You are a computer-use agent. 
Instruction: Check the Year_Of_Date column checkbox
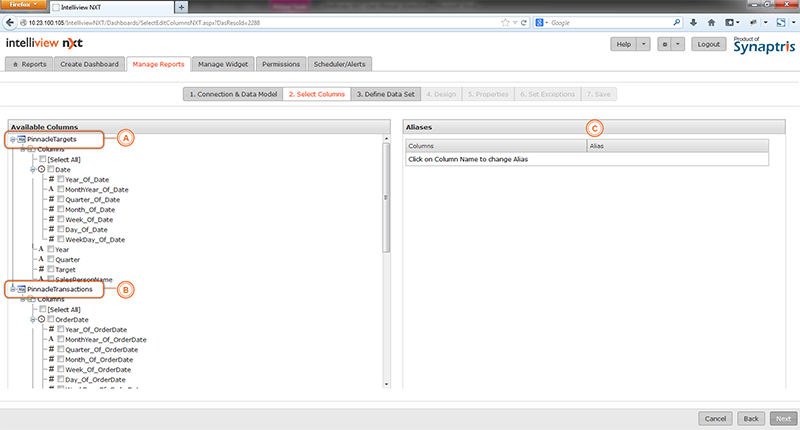[x=61, y=180]
